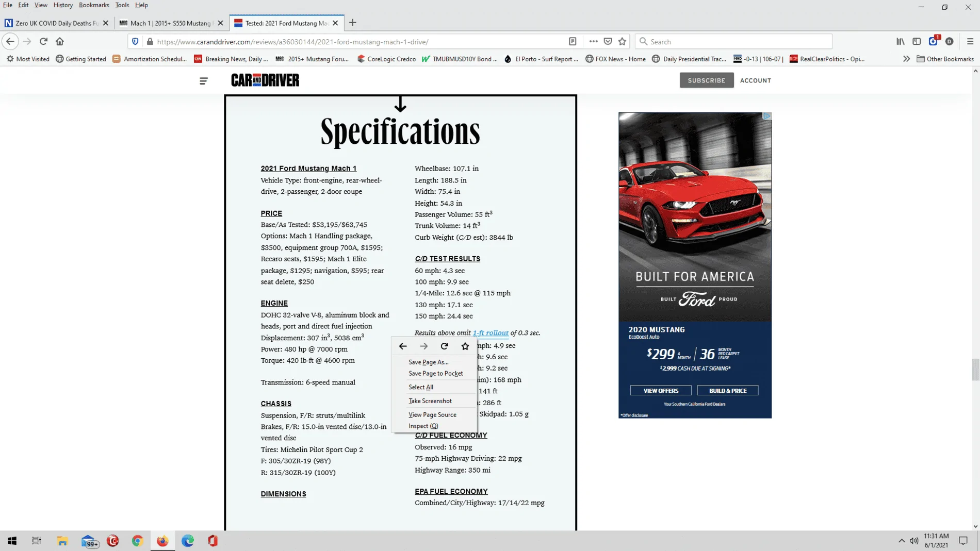Open the Amortization Schedule bookmark

pyautogui.click(x=150, y=59)
